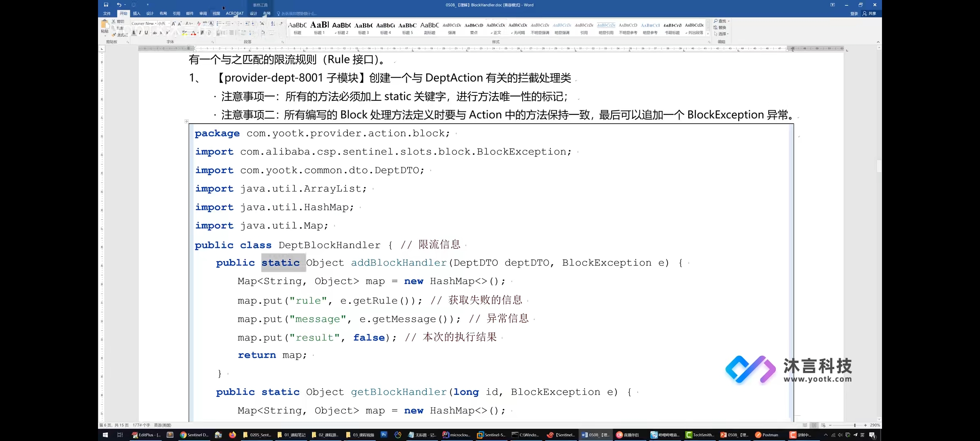Image resolution: width=980 pixels, height=441 pixels.
Task: Open Firefox from the taskbar
Action: (232, 435)
